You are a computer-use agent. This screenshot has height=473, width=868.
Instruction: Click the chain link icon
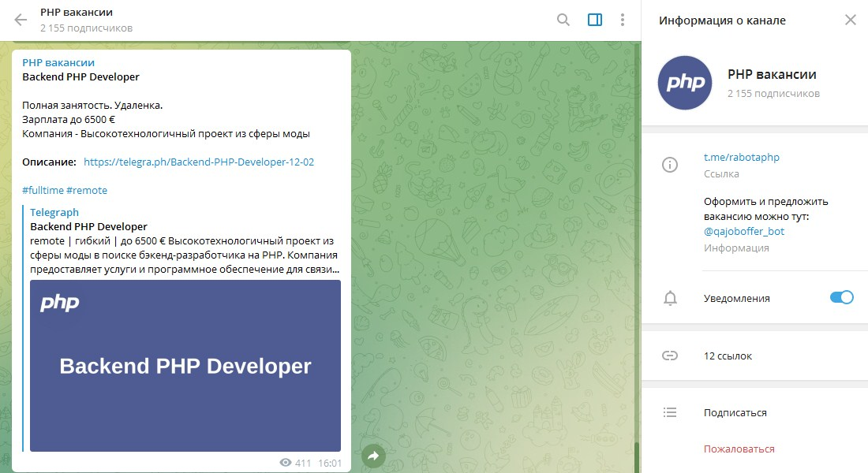670,356
